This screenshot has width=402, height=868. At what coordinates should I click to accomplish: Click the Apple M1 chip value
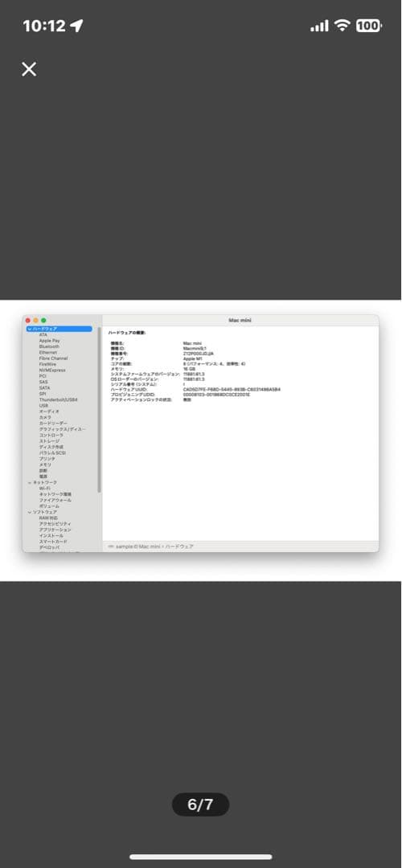coord(193,358)
